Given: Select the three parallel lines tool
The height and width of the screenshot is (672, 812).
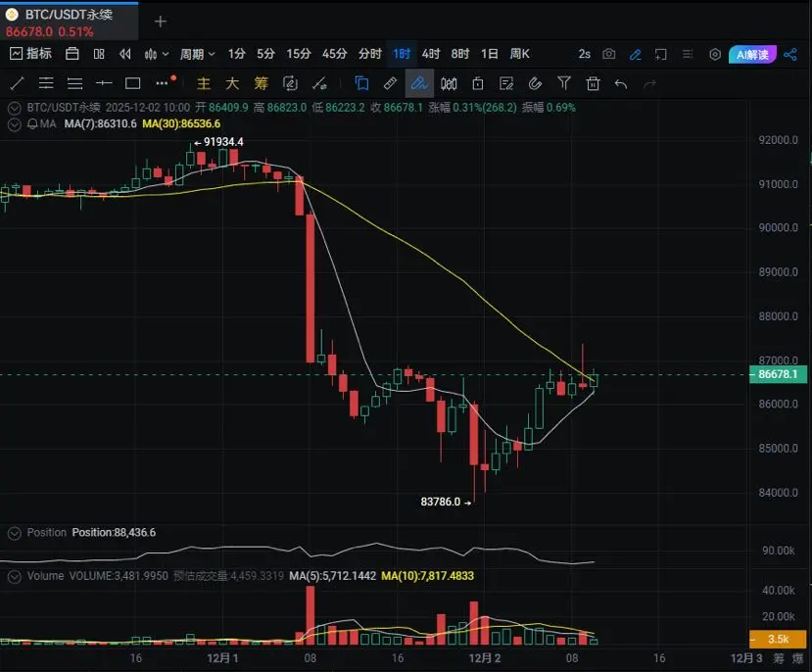Looking at the screenshot, I should pos(75,83).
